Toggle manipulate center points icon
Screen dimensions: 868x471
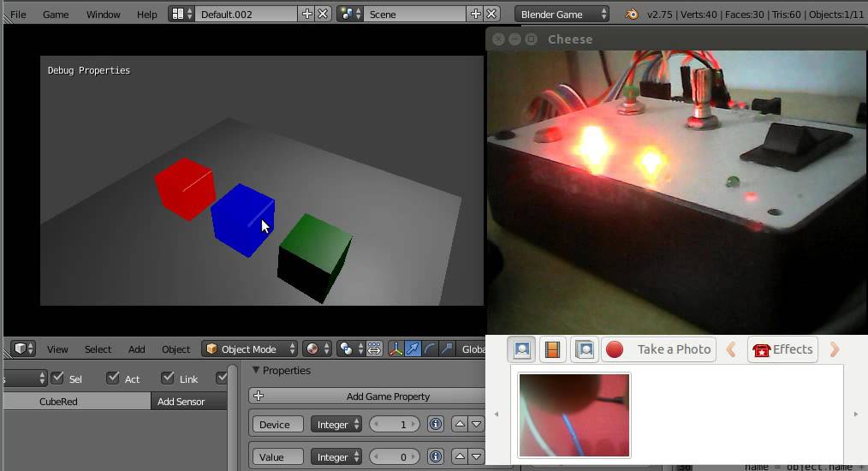pyautogui.click(x=374, y=349)
